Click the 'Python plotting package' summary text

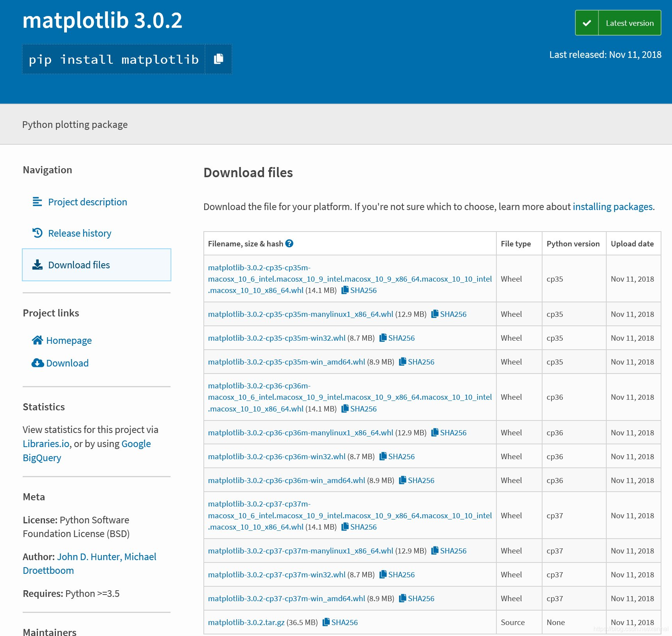(x=75, y=124)
